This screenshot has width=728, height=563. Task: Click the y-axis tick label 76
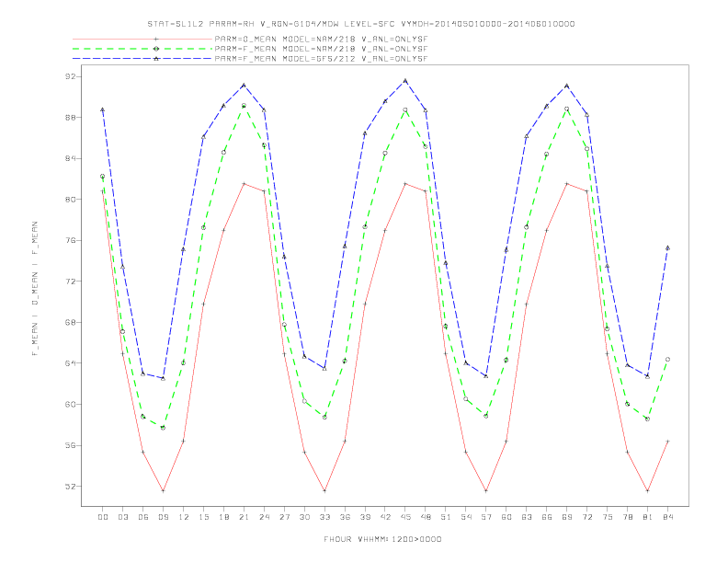70,241
